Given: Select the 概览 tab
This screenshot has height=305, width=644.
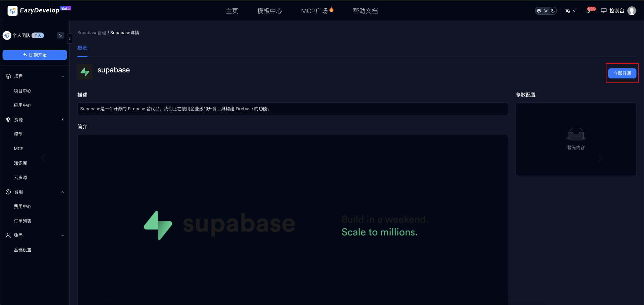Looking at the screenshot, I should coord(82,48).
